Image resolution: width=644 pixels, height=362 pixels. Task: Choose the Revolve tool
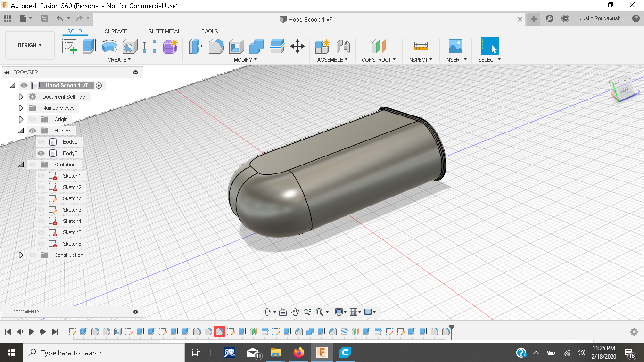tap(110, 46)
